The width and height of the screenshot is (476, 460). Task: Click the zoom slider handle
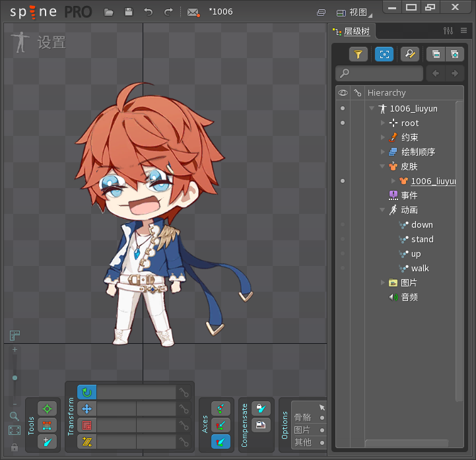[x=15, y=378]
